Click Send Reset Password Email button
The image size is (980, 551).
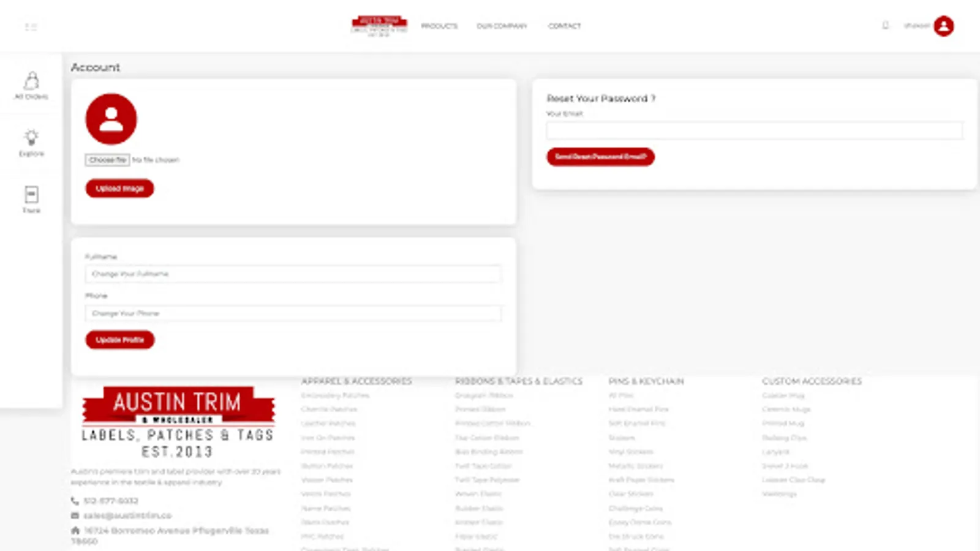[x=600, y=157]
